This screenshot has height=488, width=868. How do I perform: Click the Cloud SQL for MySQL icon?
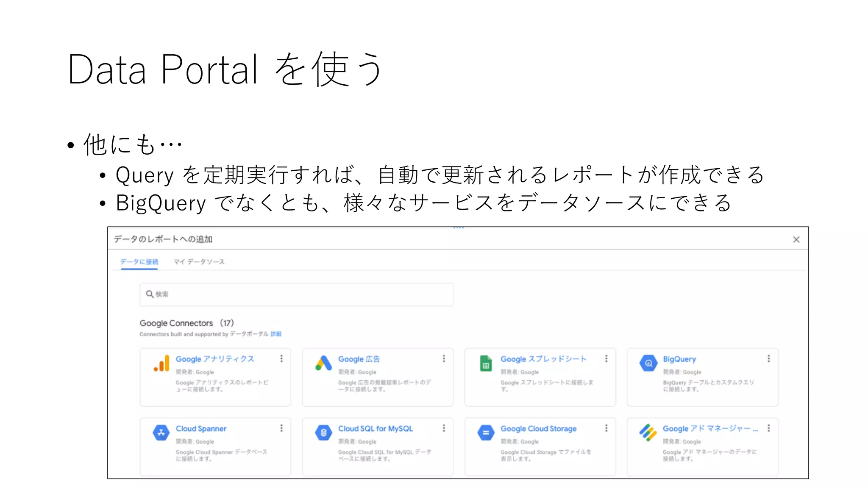pos(323,433)
